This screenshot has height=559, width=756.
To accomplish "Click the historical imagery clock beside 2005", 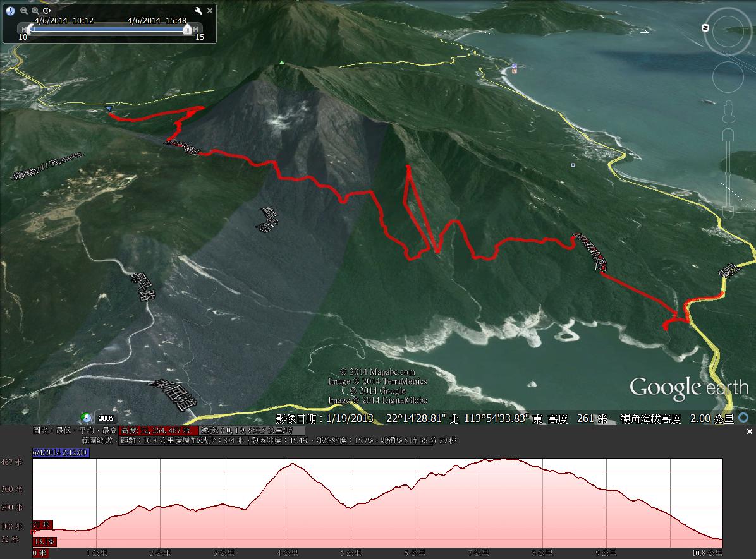I will [87, 418].
